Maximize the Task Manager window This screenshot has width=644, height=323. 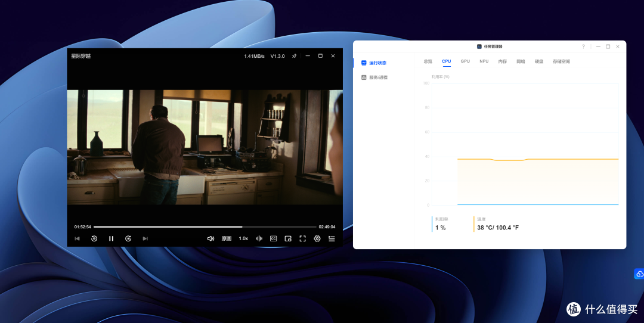click(x=608, y=46)
